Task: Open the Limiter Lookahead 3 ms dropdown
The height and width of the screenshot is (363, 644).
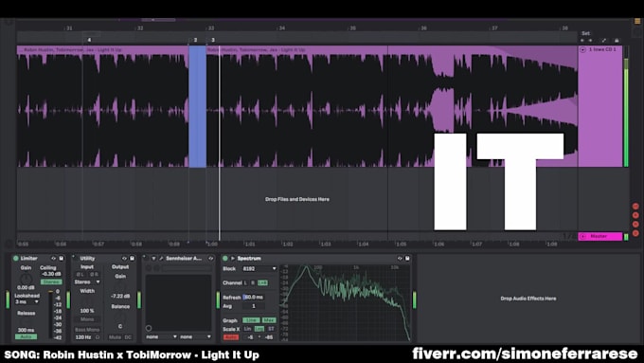Action: point(27,301)
